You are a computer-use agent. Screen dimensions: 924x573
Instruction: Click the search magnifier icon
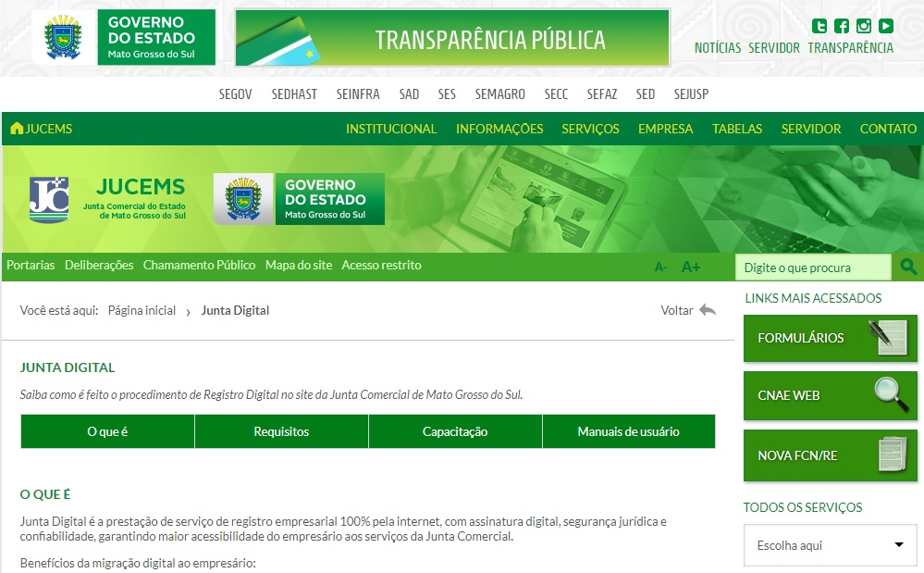(907, 268)
